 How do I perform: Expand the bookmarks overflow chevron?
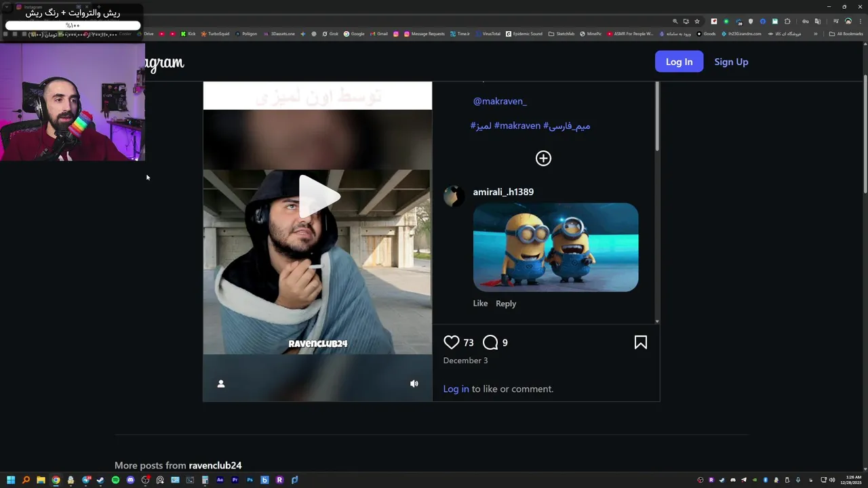pos(816,34)
